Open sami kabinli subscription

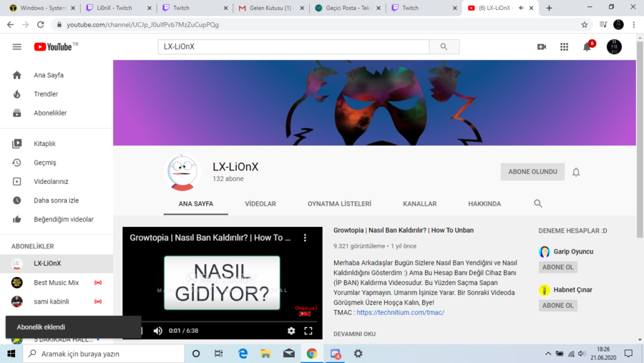tap(57, 301)
